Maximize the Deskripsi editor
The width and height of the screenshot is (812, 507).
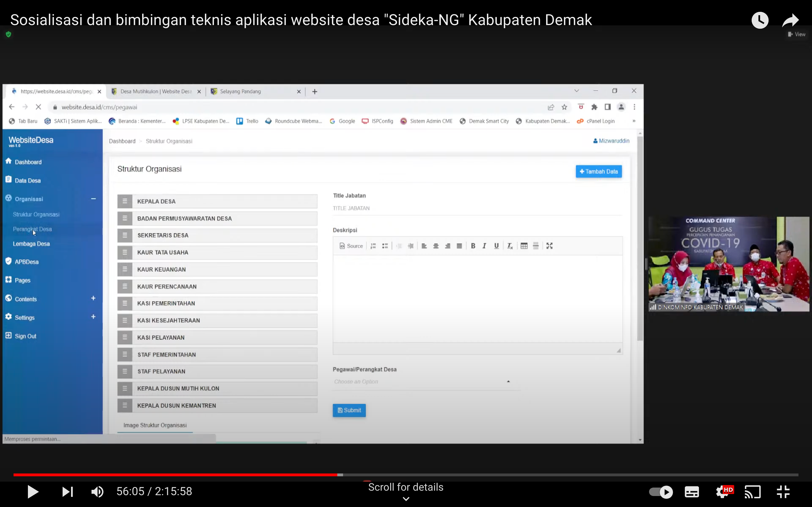(549, 246)
